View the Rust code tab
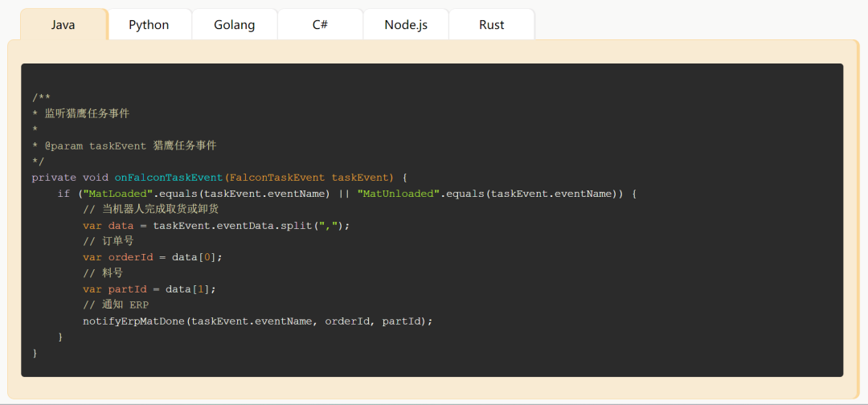868x405 pixels. click(491, 25)
